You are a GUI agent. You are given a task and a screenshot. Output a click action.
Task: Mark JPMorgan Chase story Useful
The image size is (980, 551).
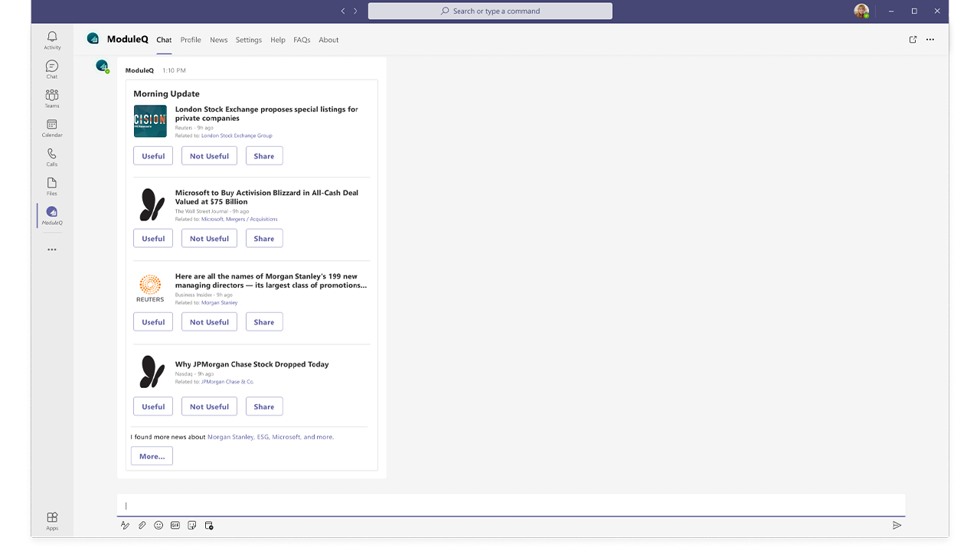click(x=153, y=406)
